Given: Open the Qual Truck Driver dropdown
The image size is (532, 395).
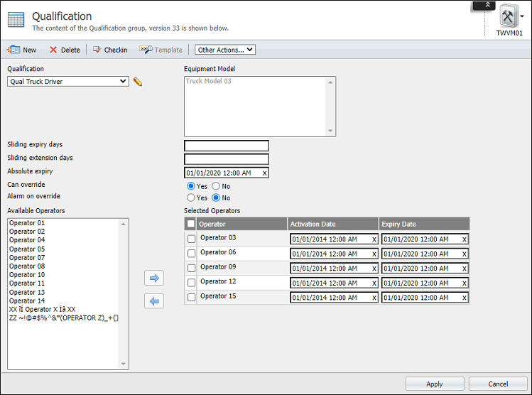Looking at the screenshot, I should [68, 82].
